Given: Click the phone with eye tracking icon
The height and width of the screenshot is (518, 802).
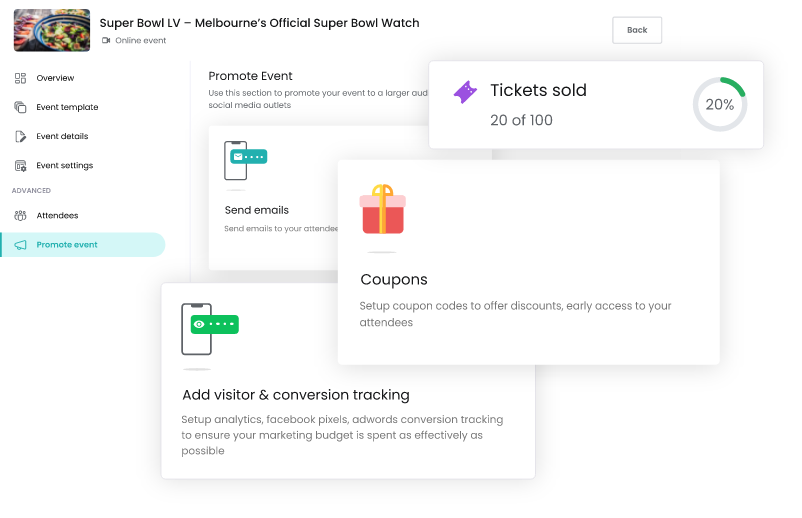Looking at the screenshot, I should (210, 329).
